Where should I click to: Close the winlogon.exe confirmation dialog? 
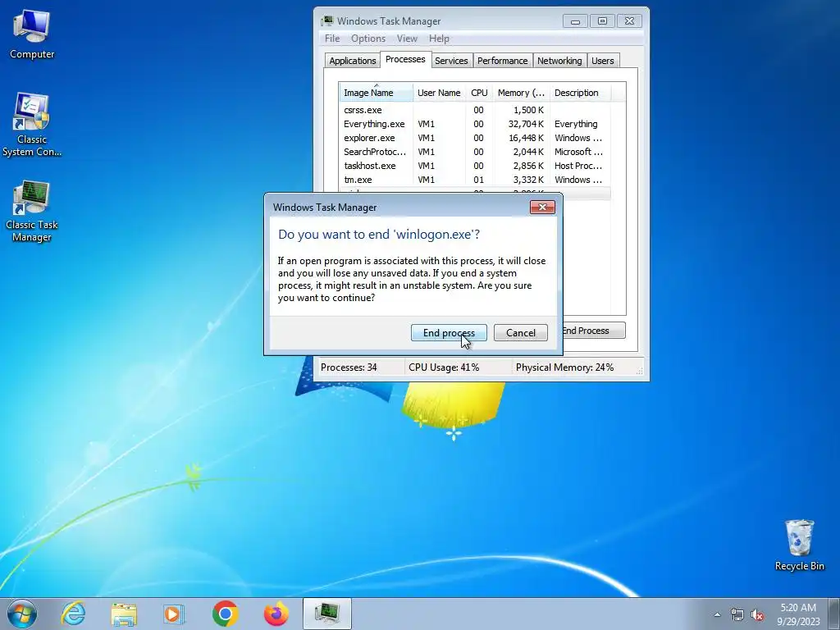click(x=542, y=208)
